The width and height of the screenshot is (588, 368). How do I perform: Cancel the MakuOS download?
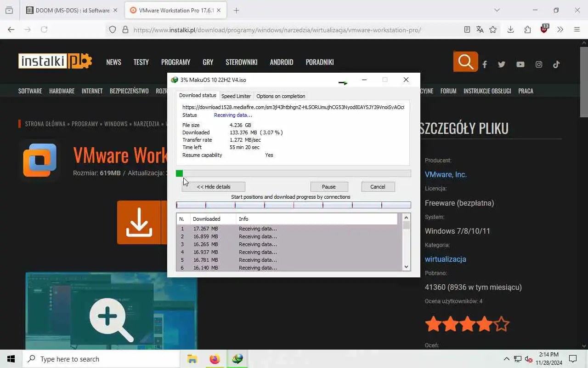[x=378, y=187]
